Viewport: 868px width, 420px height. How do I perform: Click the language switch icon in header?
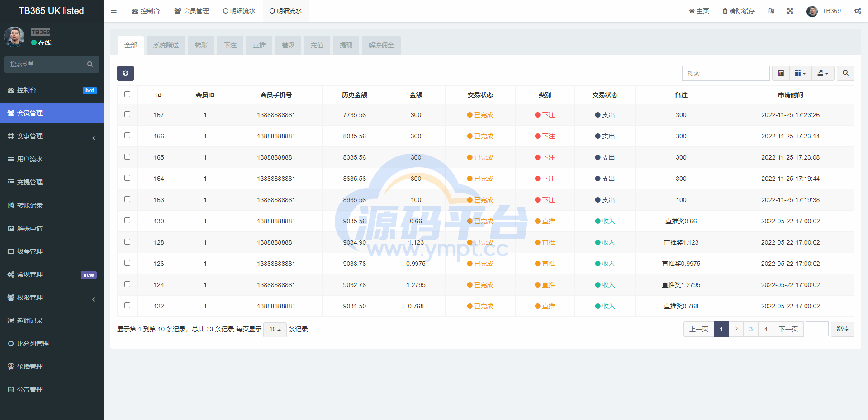point(771,11)
